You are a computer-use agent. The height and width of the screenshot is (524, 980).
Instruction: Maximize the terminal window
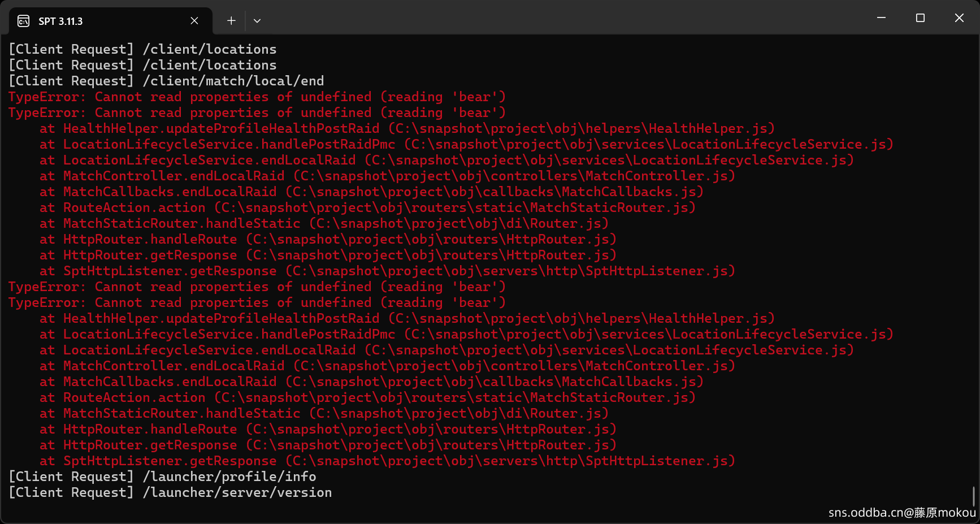point(920,18)
